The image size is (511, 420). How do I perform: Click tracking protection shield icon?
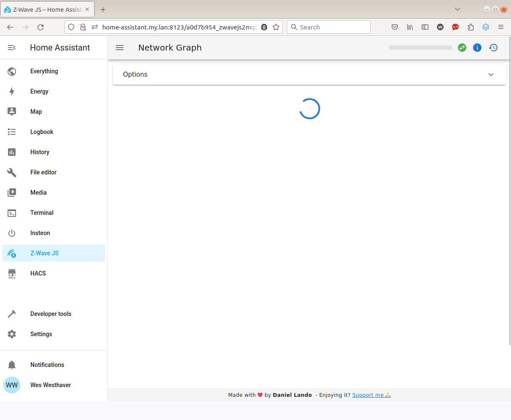[71, 27]
